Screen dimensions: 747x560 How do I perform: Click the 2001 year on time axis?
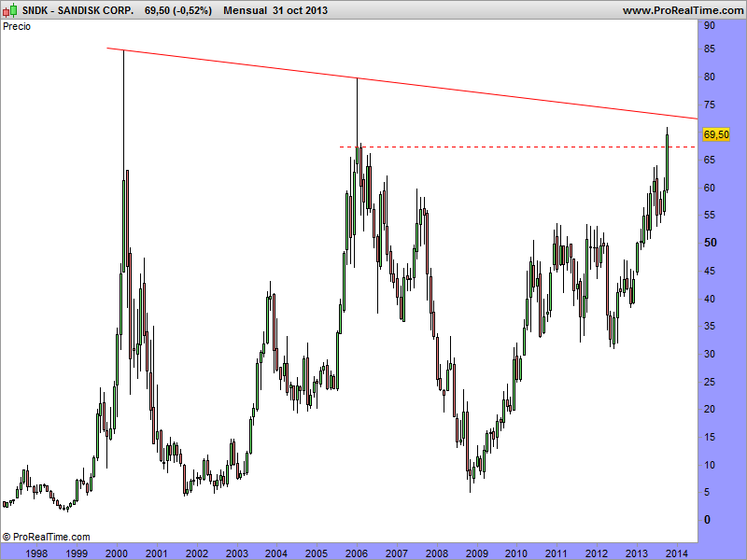156,553
